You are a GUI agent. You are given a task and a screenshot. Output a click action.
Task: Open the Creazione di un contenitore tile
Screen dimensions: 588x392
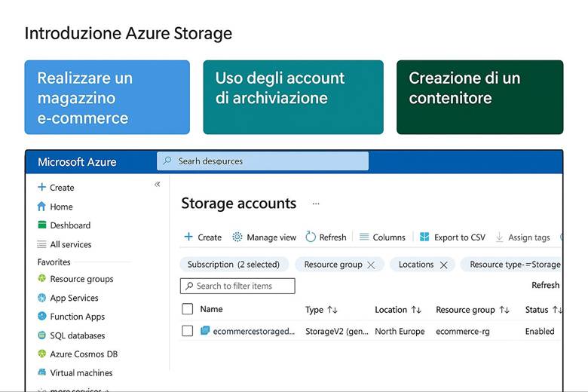(x=479, y=97)
